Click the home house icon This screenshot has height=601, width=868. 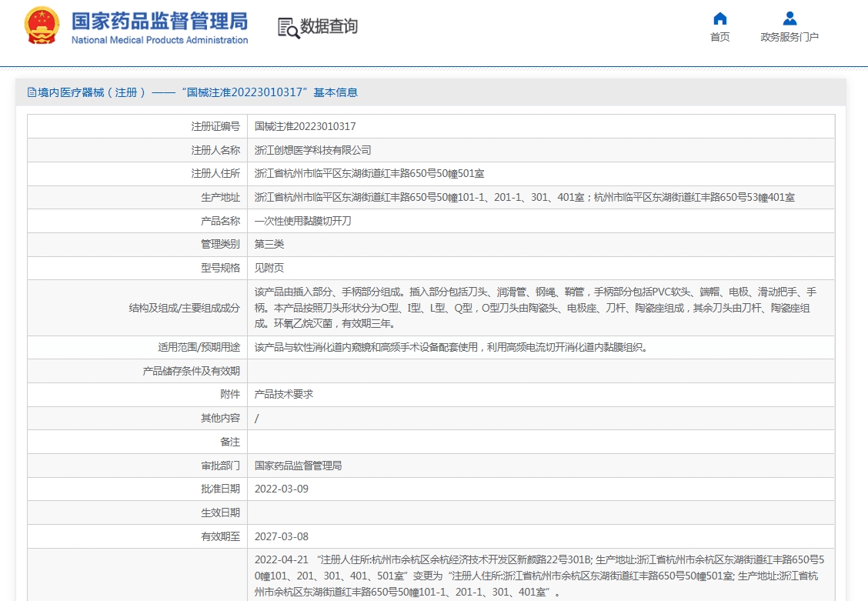[x=719, y=18]
